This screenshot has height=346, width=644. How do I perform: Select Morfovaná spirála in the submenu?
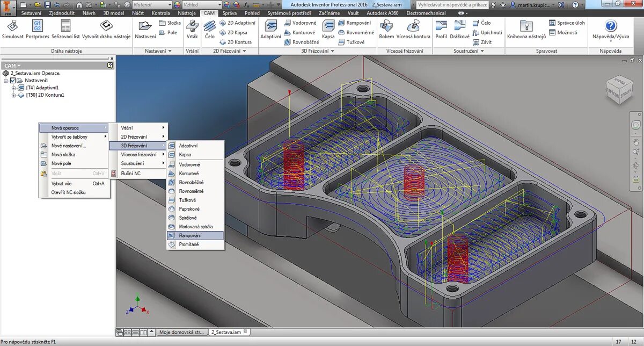click(x=195, y=226)
